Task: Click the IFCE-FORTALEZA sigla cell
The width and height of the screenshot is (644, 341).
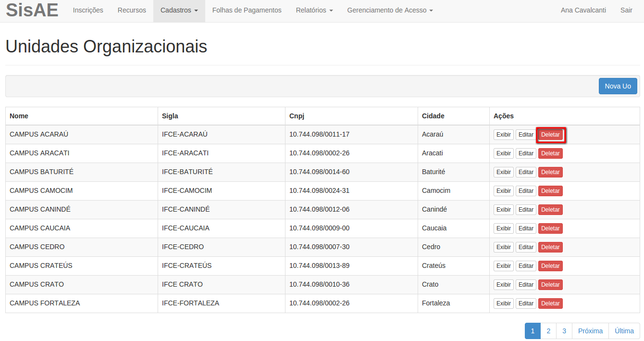Action: 222,303
